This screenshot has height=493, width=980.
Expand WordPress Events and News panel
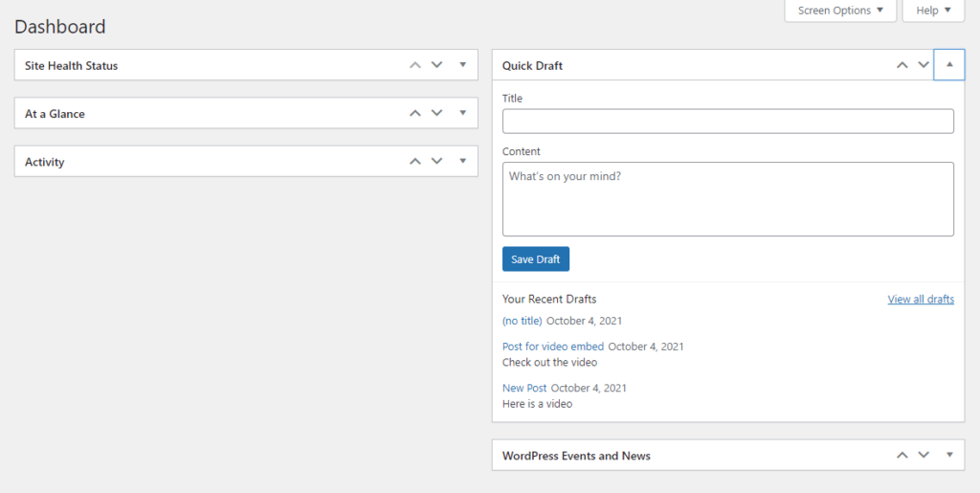[x=949, y=456]
